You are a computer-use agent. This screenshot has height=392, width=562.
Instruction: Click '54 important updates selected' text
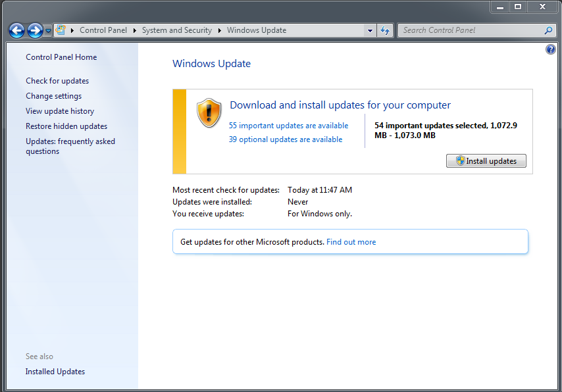click(431, 126)
